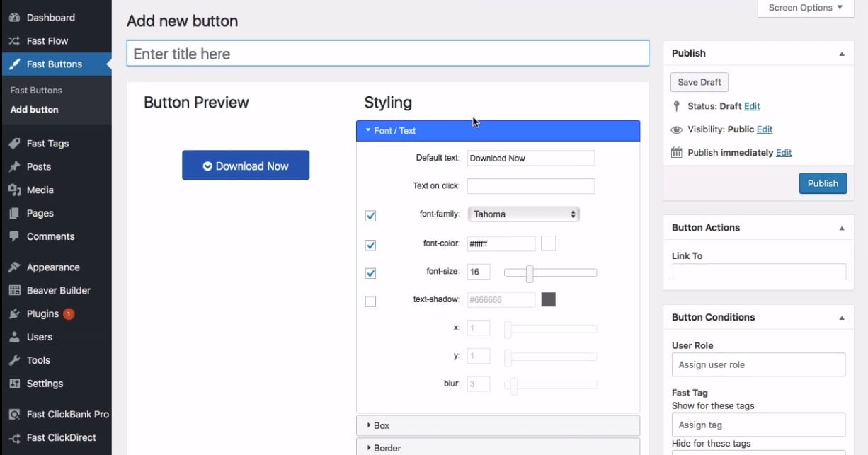Open the Appearance menu
The image size is (868, 455).
click(x=53, y=267)
